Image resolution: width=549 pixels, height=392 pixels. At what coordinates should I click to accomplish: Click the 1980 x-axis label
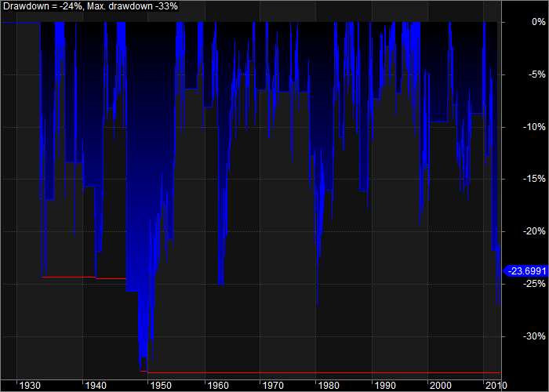[329, 386]
